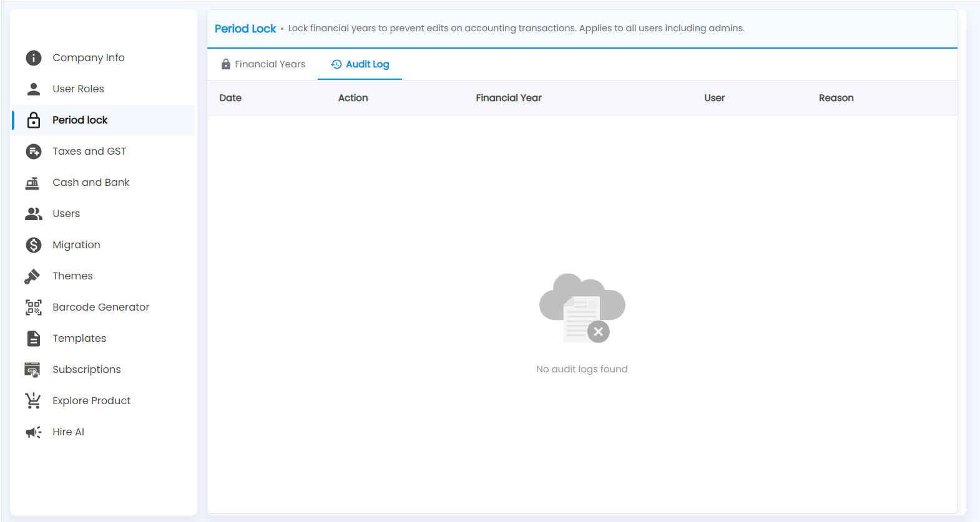Click the Migration dollar icon
980x522 pixels.
coord(34,245)
